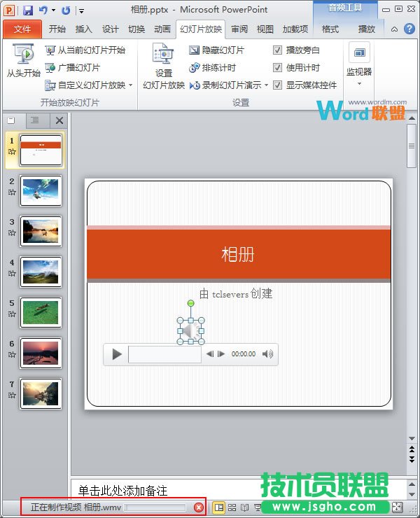Switch to the 动画 ribbon tab
420x518 pixels.
pos(162,29)
